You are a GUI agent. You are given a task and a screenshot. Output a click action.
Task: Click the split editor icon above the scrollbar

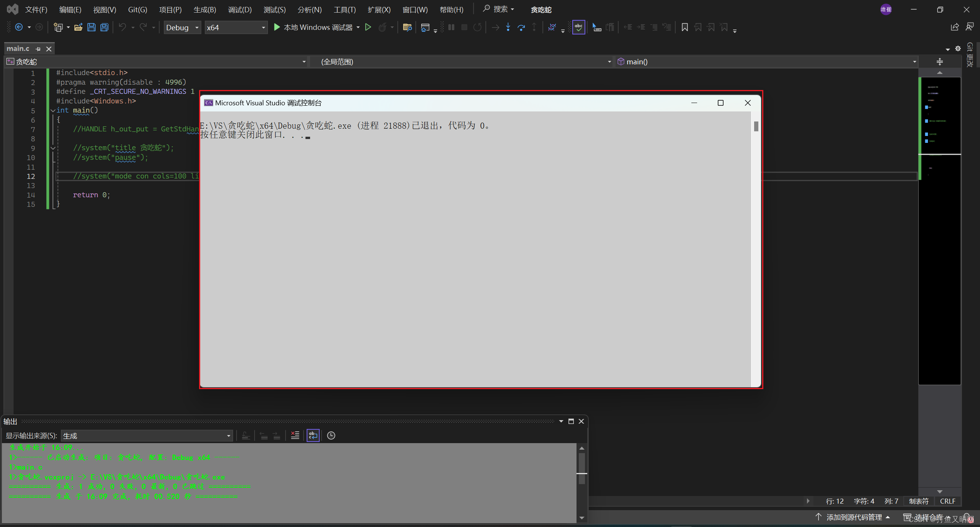pos(940,62)
